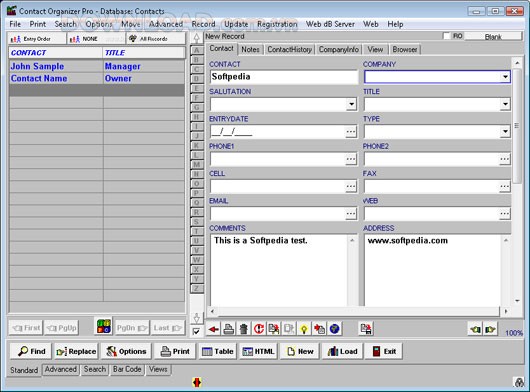The height and width of the screenshot is (392, 530).
Task: Open the Advanced menu
Action: click(166, 24)
